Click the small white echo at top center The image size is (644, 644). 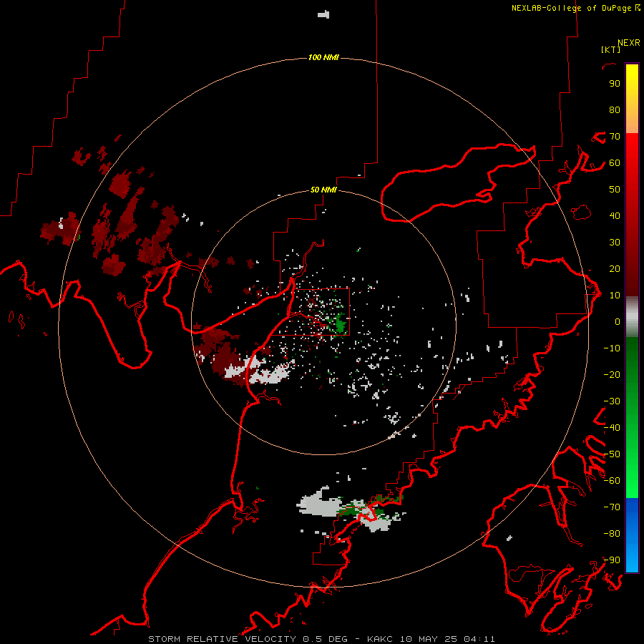point(323,15)
